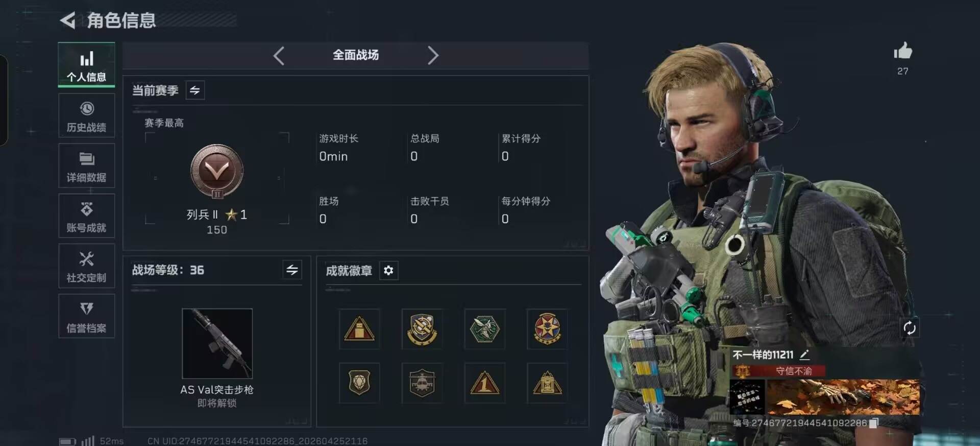Click the thumbs-up like icon

coord(903,51)
